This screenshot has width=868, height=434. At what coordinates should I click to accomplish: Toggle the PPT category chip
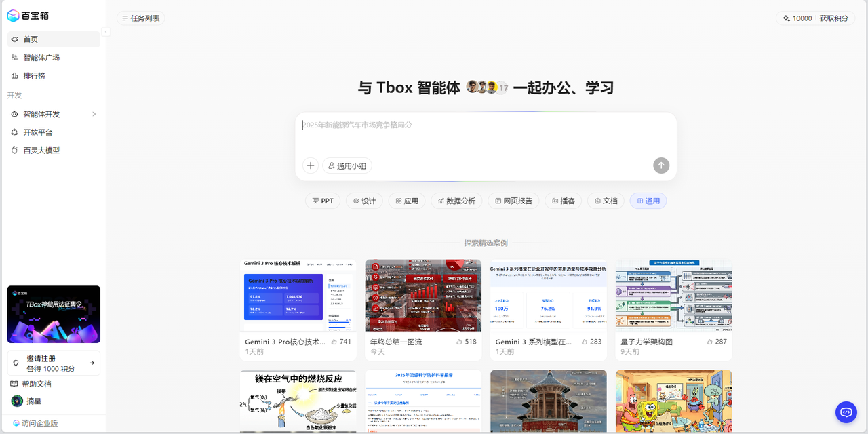[323, 201]
